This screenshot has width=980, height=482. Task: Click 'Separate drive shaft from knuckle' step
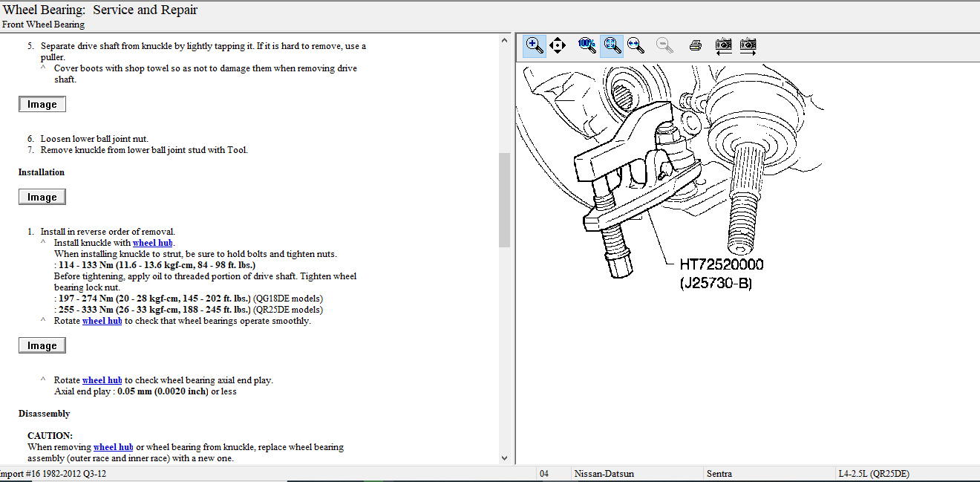pyautogui.click(x=203, y=51)
